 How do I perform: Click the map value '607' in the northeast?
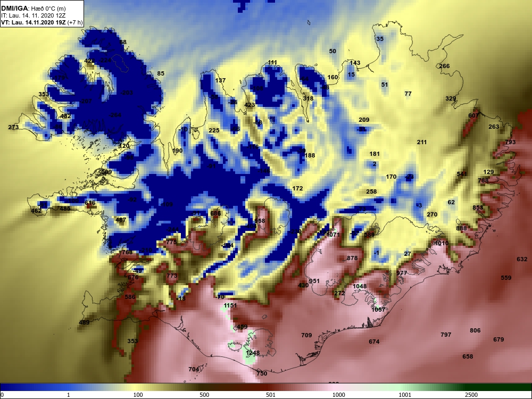(x=473, y=115)
